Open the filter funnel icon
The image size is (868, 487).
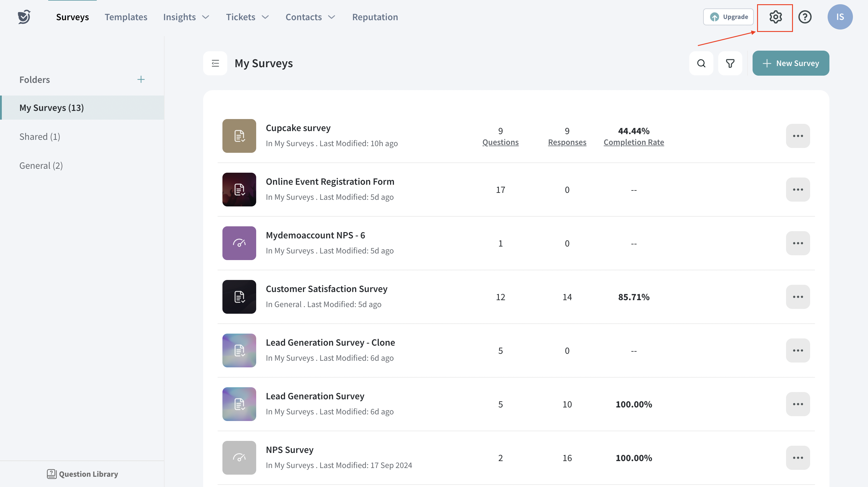tap(730, 63)
